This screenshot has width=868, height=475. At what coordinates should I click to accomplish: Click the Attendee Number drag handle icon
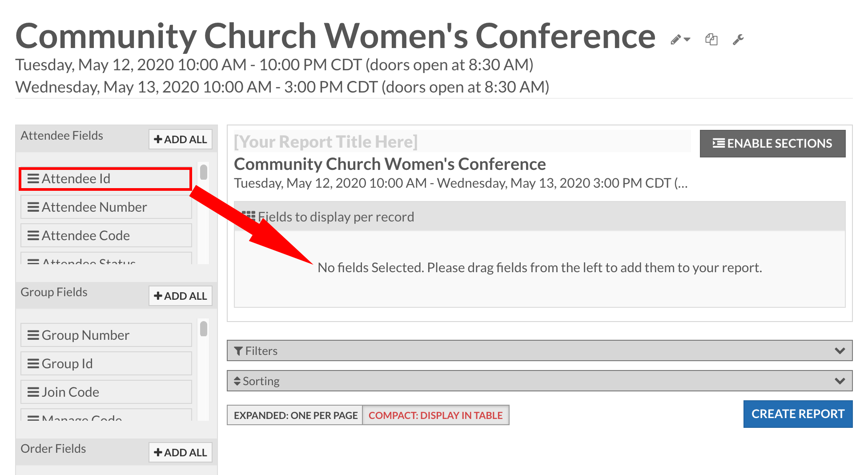(x=33, y=207)
